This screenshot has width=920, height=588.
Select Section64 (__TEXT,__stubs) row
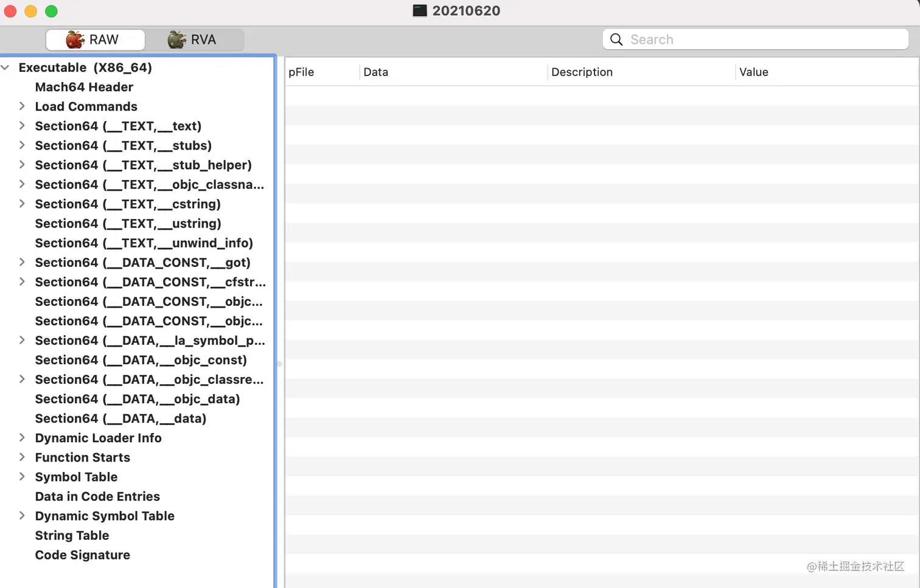pyautogui.click(x=124, y=145)
